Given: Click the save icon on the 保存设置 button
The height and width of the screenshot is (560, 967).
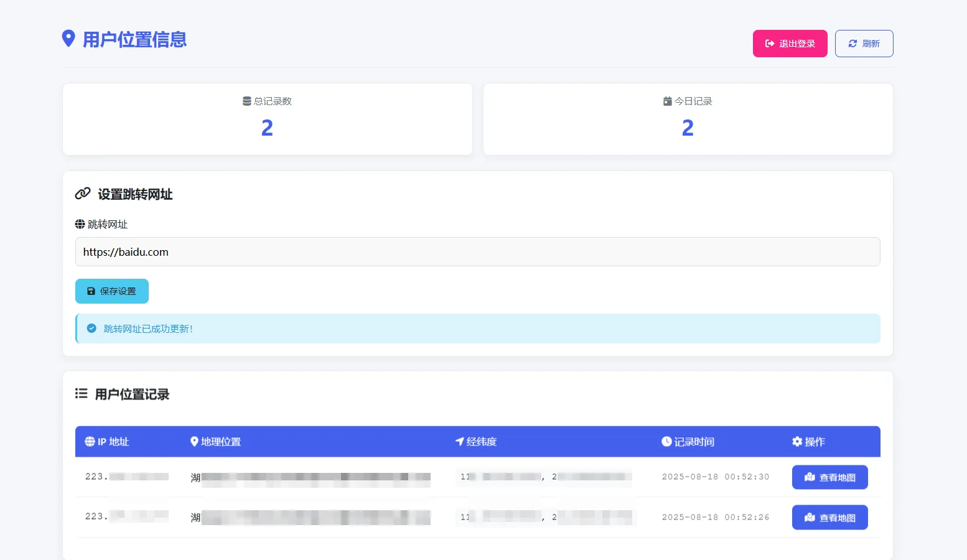Looking at the screenshot, I should [91, 291].
